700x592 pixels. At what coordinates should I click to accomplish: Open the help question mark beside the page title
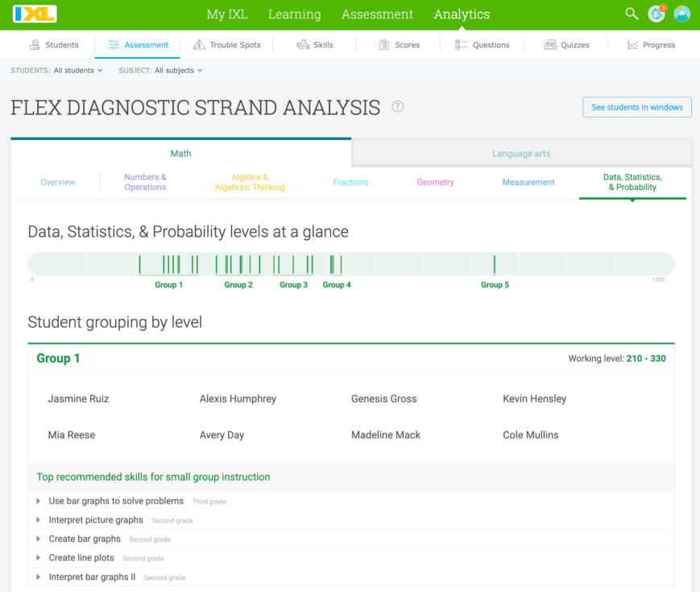point(397,106)
